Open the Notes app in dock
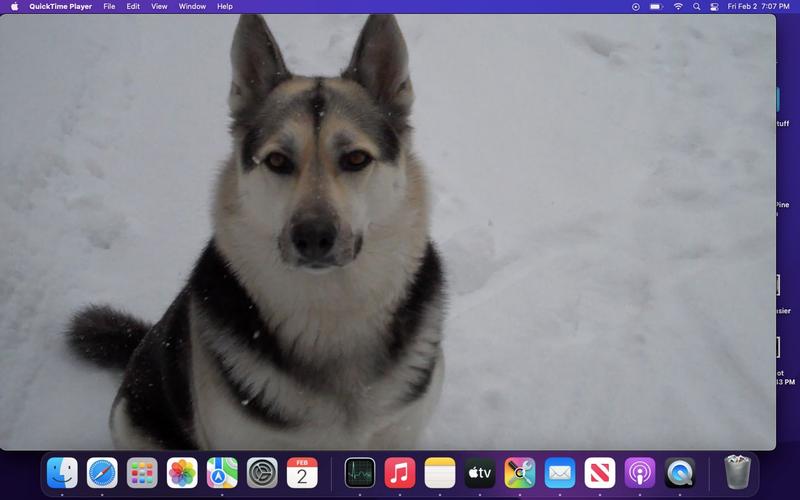 440,472
